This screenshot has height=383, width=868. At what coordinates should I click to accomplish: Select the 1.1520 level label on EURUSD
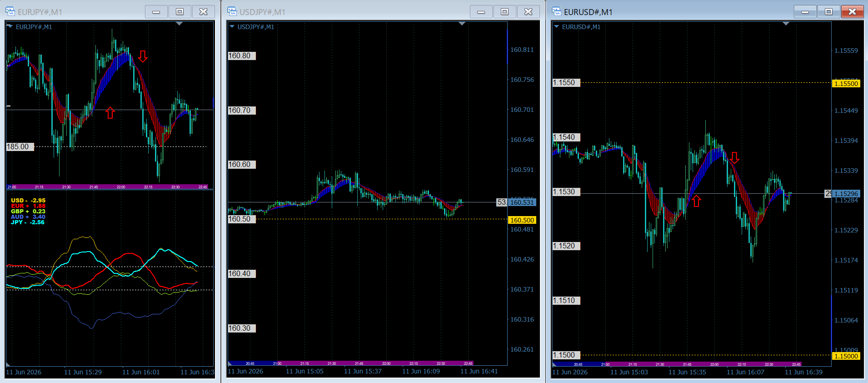[566, 246]
